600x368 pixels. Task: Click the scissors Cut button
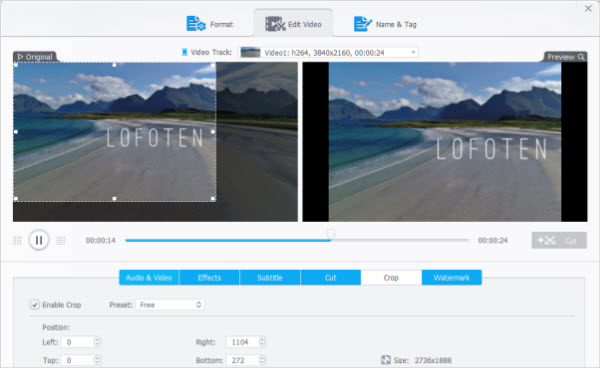point(559,241)
